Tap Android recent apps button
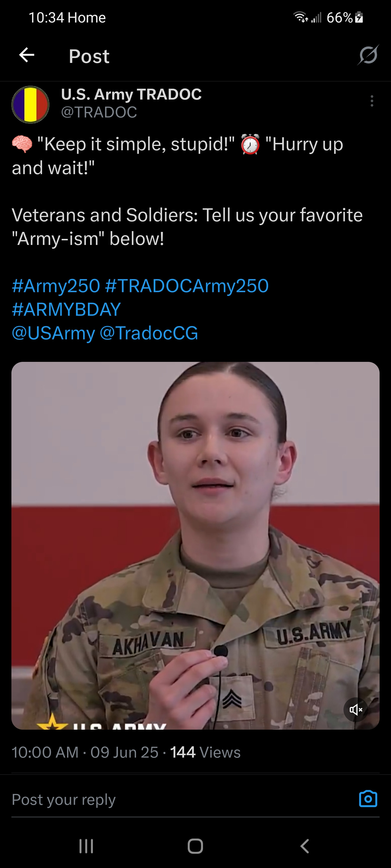 [x=86, y=846]
